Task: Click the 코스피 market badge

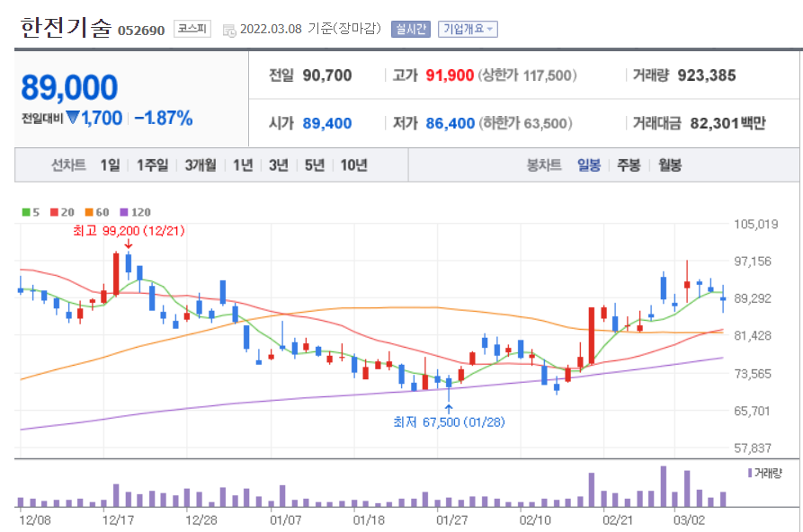Action: point(192,29)
